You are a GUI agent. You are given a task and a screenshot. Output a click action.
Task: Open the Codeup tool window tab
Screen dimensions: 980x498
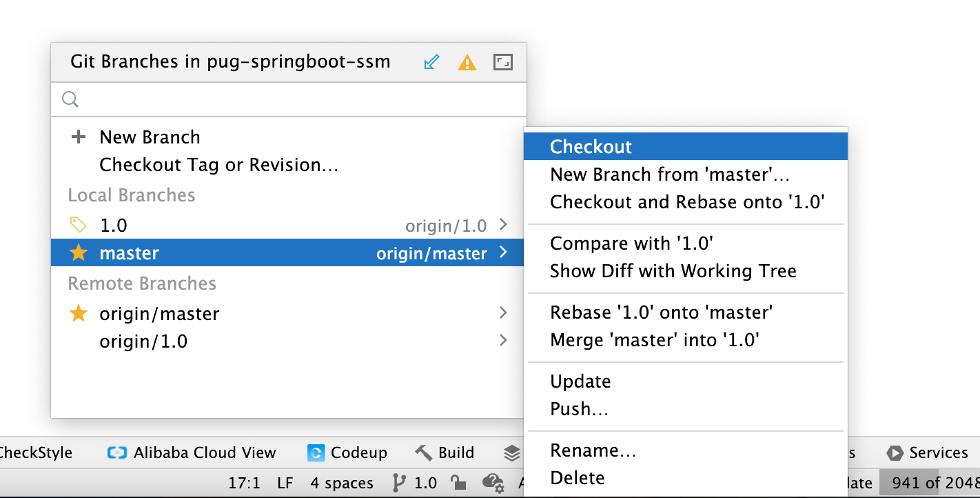pyautogui.click(x=347, y=453)
